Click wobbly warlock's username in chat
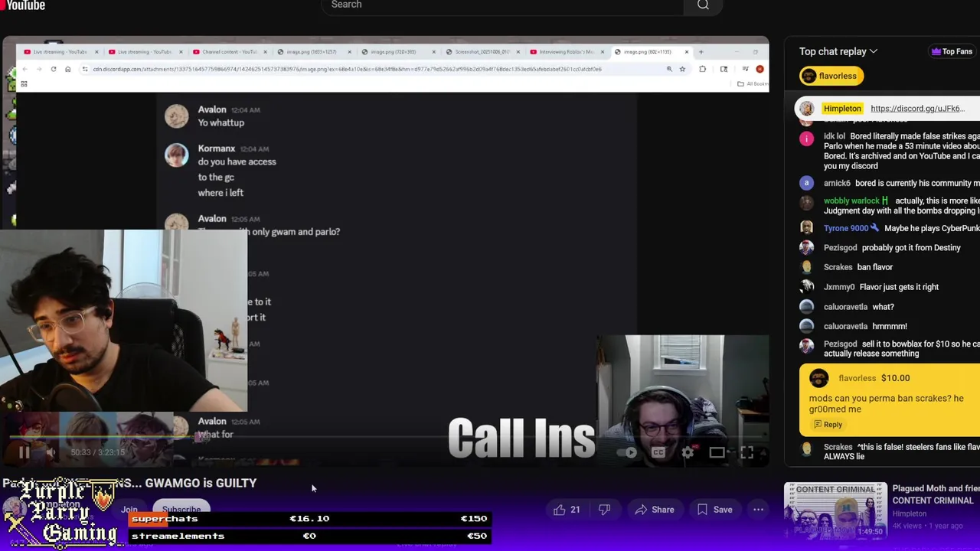The image size is (980, 551). 851,201
